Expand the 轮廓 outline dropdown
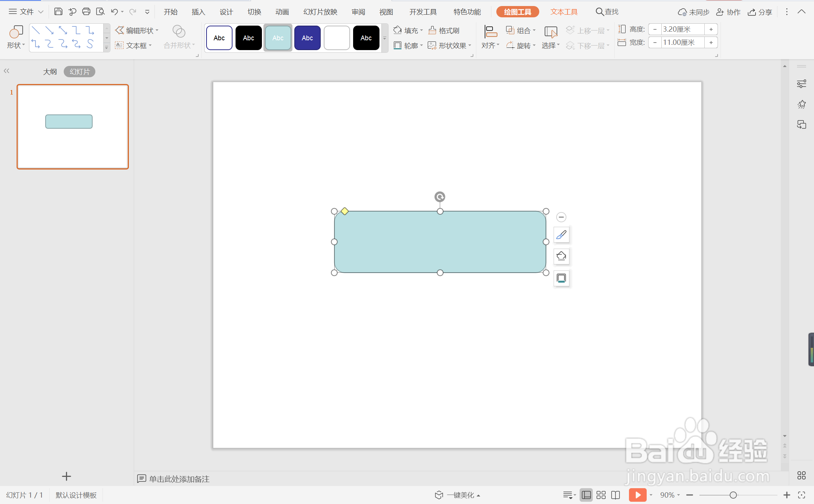Image resolution: width=814 pixels, height=504 pixels. point(421,46)
